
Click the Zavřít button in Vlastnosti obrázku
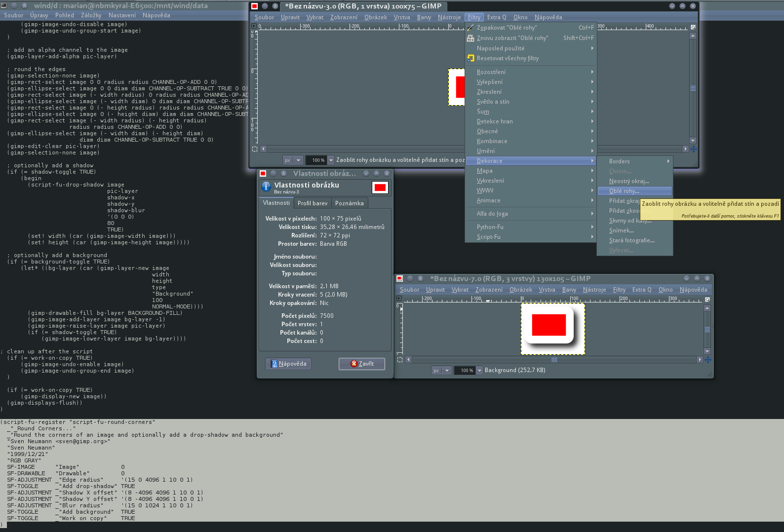362,364
